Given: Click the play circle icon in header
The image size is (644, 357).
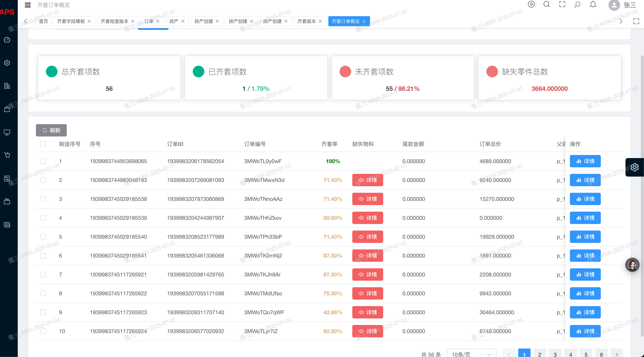Looking at the screenshot, I should pyautogui.click(x=531, y=4).
